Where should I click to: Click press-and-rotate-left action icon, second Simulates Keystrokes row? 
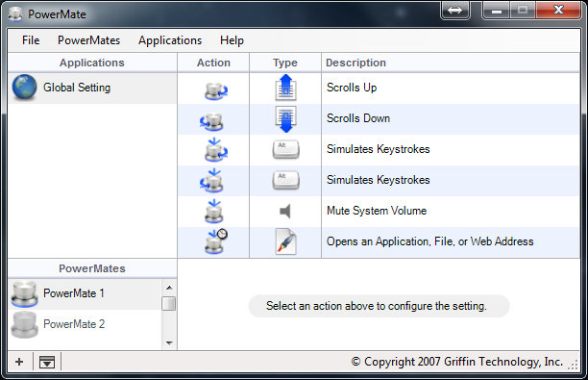coord(212,181)
